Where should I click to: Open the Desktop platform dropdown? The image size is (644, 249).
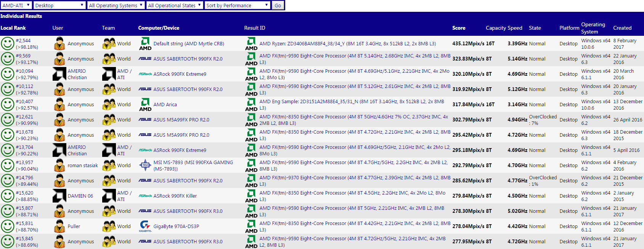point(59,5)
